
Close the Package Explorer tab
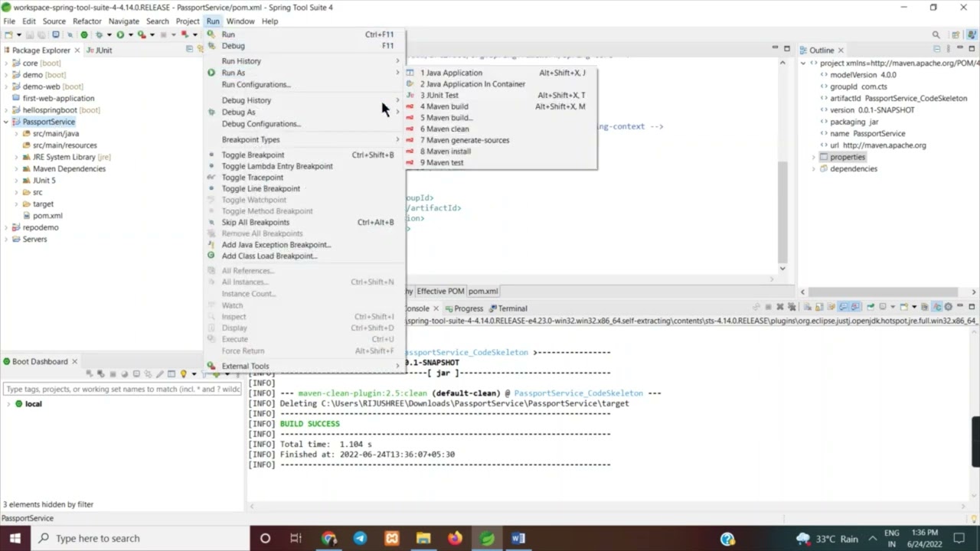pos(77,51)
